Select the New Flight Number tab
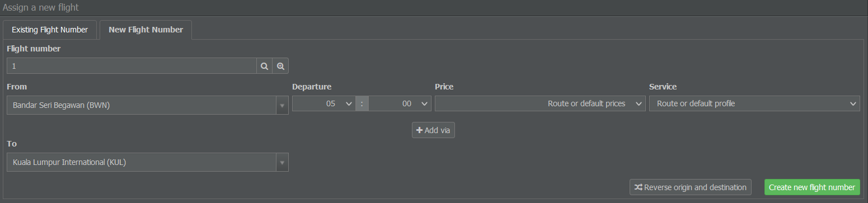This screenshot has width=868, height=203. [x=146, y=30]
